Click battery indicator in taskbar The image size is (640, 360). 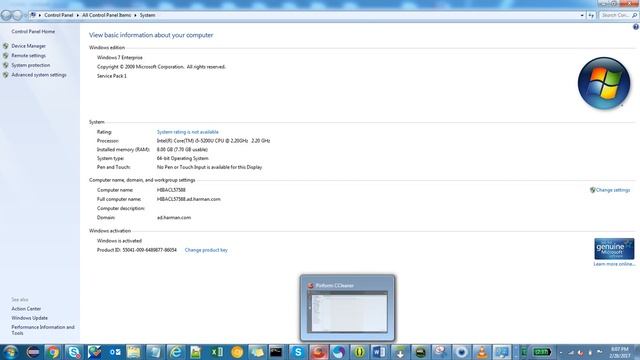pyautogui.click(x=542, y=352)
